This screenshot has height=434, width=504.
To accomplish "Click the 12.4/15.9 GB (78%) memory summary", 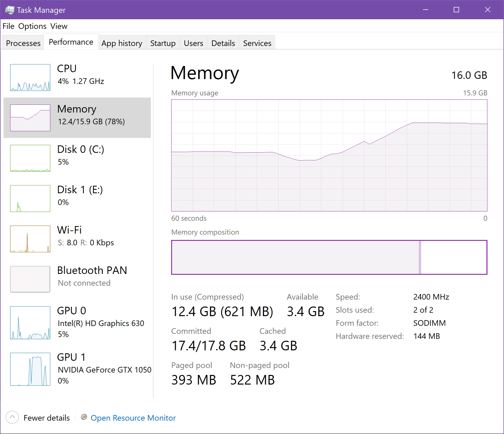I will (91, 122).
